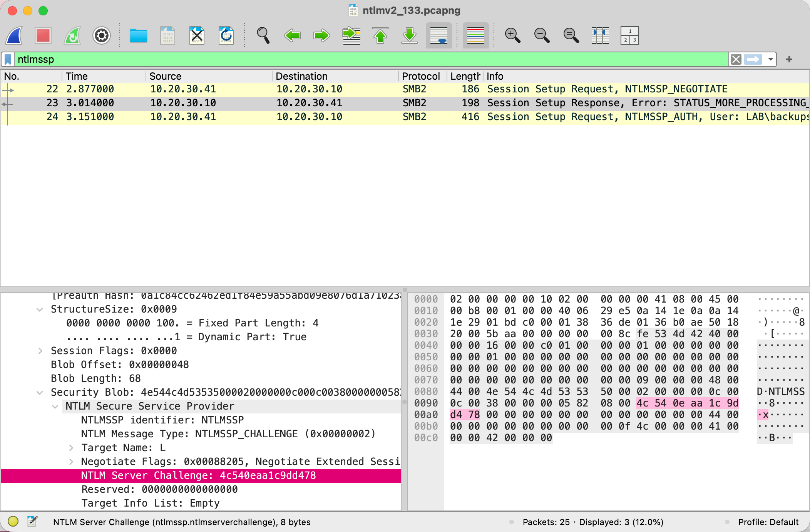810x532 pixels.
Task: Reload this capture file icon
Action: click(x=226, y=35)
